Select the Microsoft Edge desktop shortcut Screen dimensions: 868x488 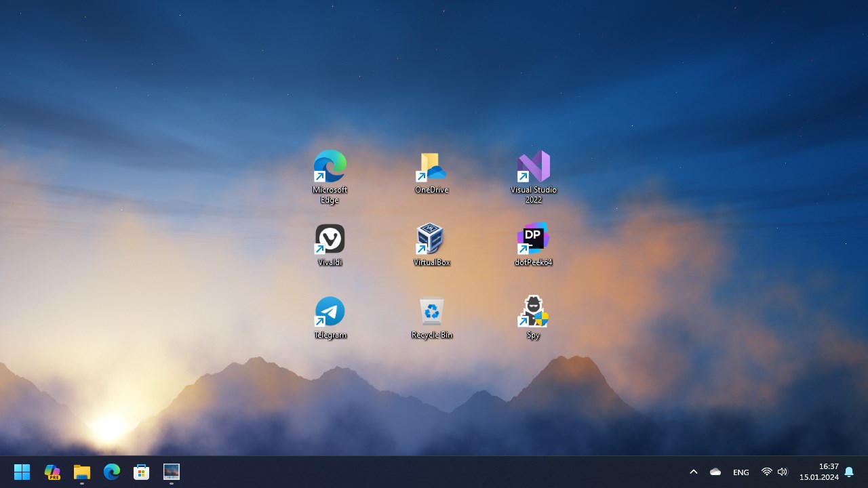[x=330, y=176]
